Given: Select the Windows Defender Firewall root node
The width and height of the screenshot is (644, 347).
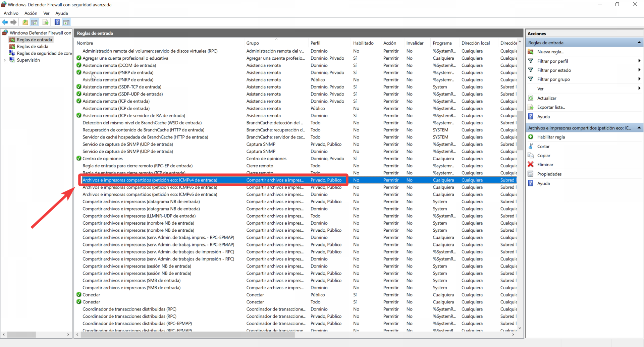Looking at the screenshot, I should (x=40, y=33).
